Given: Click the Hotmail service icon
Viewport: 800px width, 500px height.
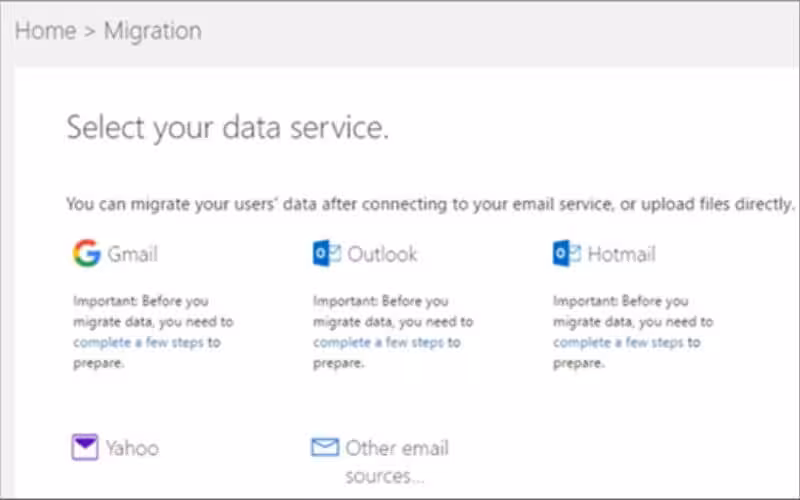Looking at the screenshot, I should point(567,254).
